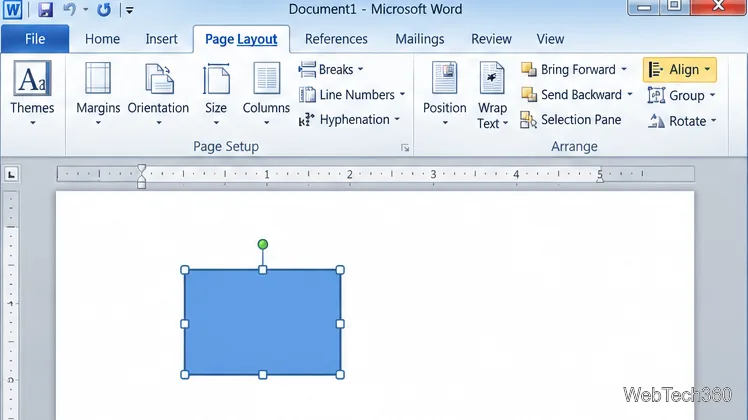Screen dimensions: 748x420
Task: Launch the Page Setup dialog
Action: point(405,148)
